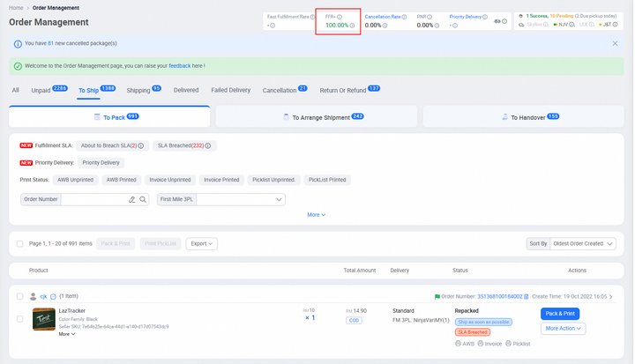Viewport: 635px width, 364px height.
Task: Click the pencil edit icon in Order Number field
Action: point(131,200)
